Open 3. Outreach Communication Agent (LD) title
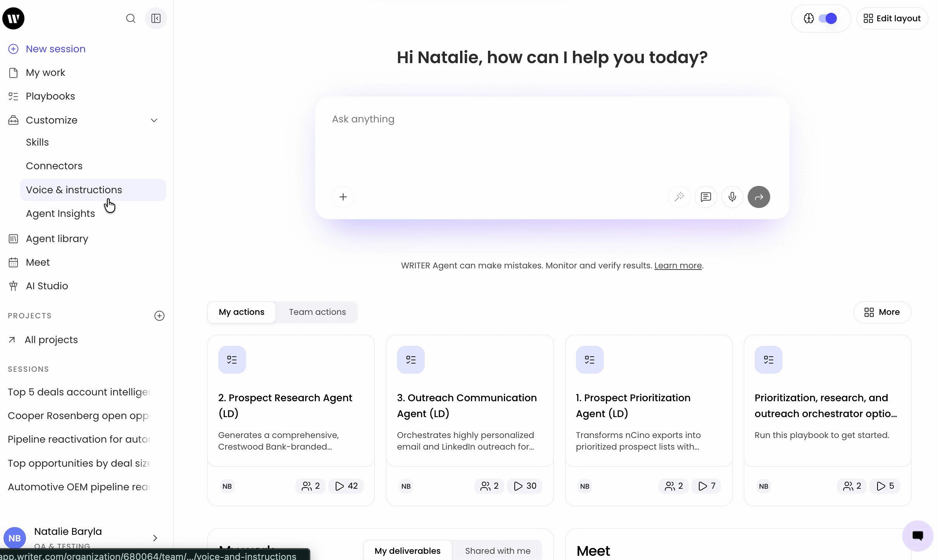This screenshot has height=560, width=938. click(x=467, y=406)
